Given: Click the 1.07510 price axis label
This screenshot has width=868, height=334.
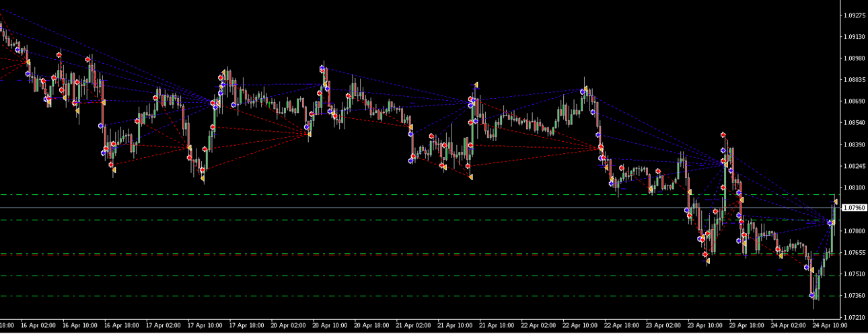Looking at the screenshot, I should pyautogui.click(x=855, y=274).
